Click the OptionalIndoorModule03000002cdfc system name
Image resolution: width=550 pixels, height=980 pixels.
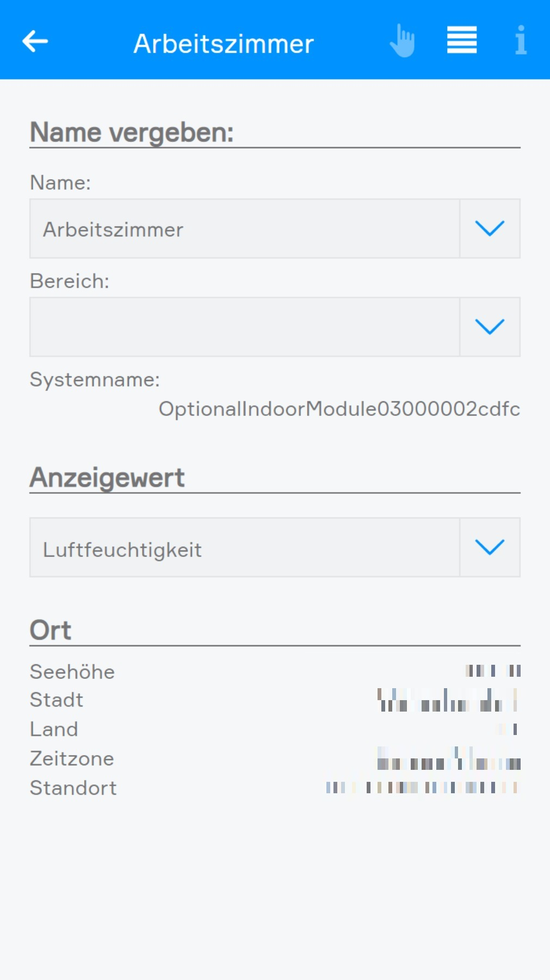coord(339,409)
